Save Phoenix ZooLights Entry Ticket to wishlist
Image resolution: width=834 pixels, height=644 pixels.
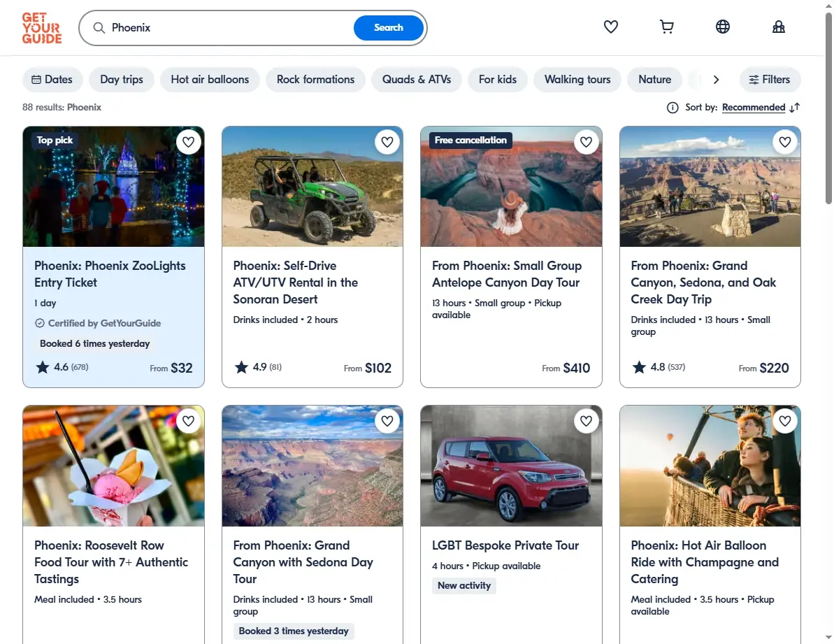point(188,142)
